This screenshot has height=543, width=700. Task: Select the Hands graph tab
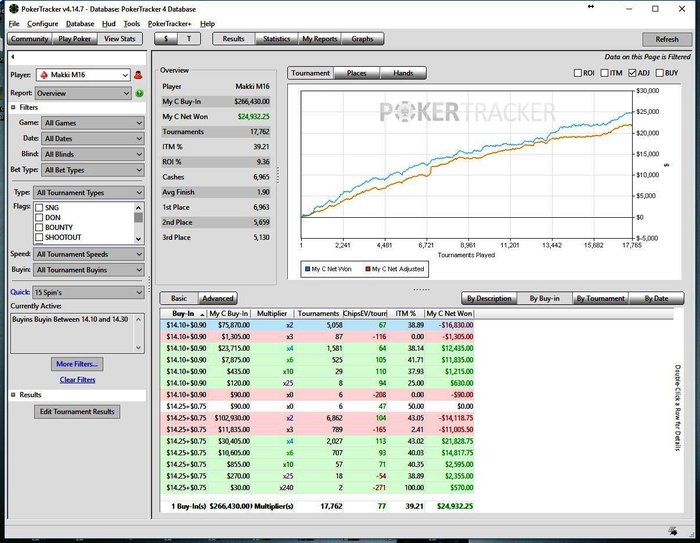click(403, 73)
